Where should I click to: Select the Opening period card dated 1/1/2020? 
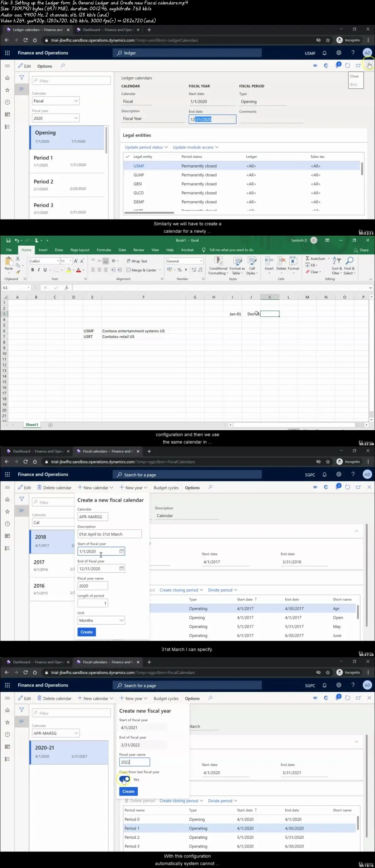(67, 137)
